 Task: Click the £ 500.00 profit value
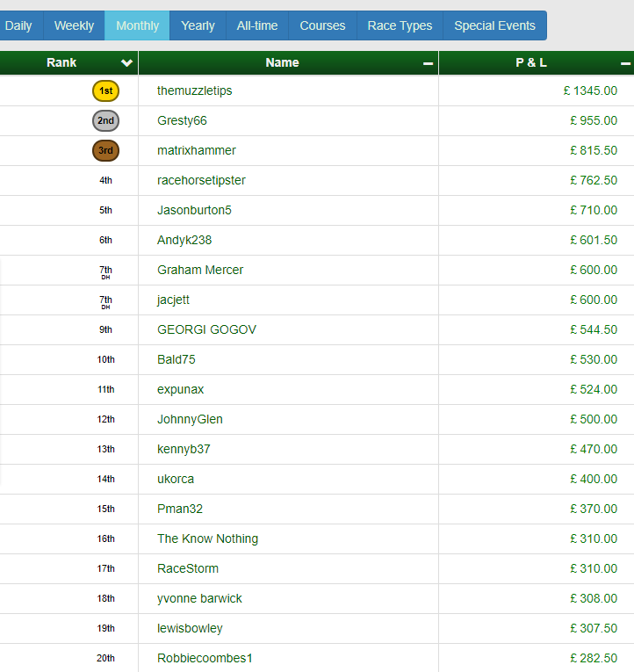click(x=594, y=420)
